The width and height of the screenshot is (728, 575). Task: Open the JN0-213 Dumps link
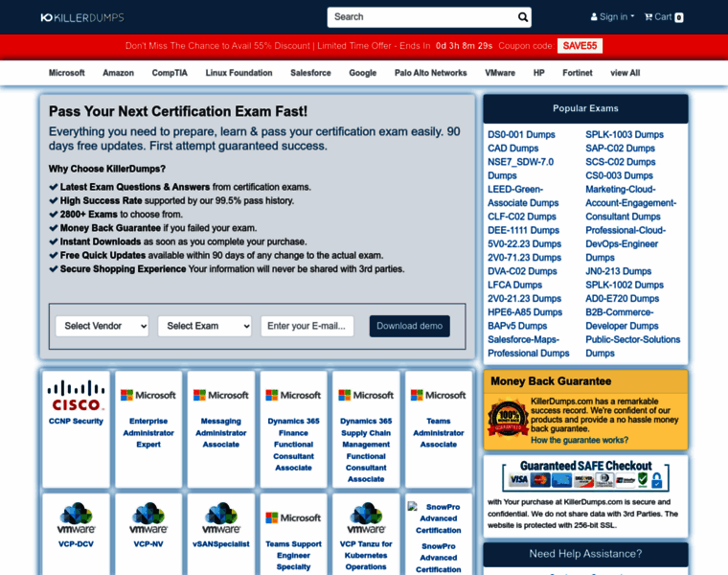(x=619, y=271)
